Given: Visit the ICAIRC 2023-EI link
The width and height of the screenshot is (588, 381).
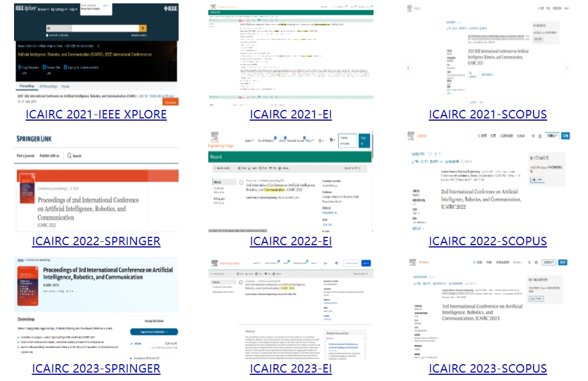Looking at the screenshot, I should click(x=290, y=369).
